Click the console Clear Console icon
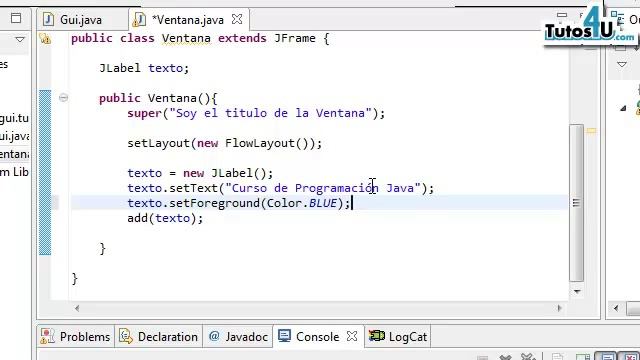Viewport: 640px width, 360px height. 558,358
